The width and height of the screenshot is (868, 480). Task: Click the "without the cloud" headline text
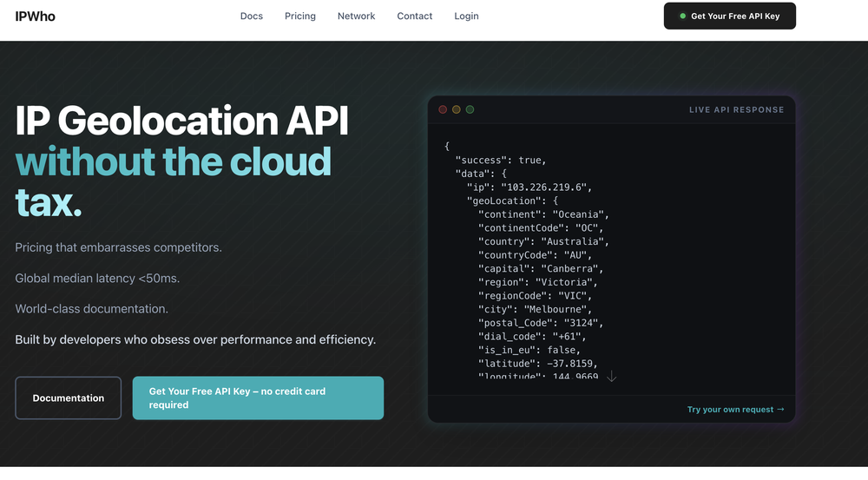173,161
